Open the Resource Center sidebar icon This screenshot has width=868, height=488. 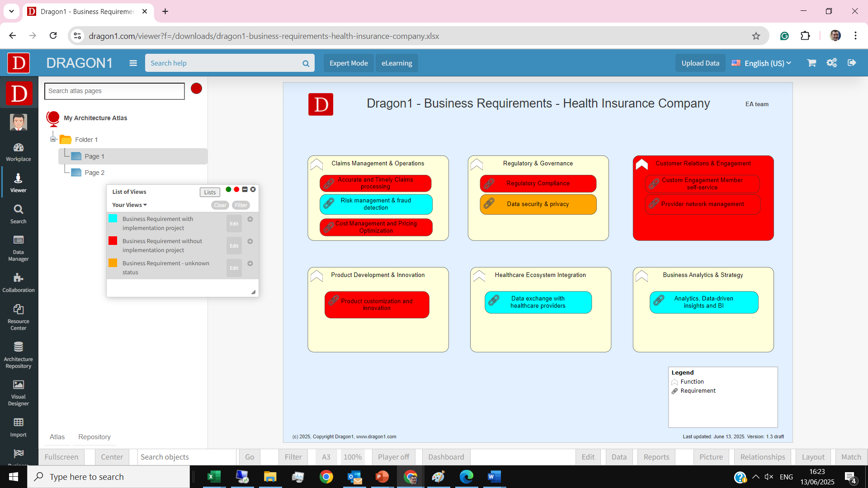pyautogui.click(x=19, y=317)
